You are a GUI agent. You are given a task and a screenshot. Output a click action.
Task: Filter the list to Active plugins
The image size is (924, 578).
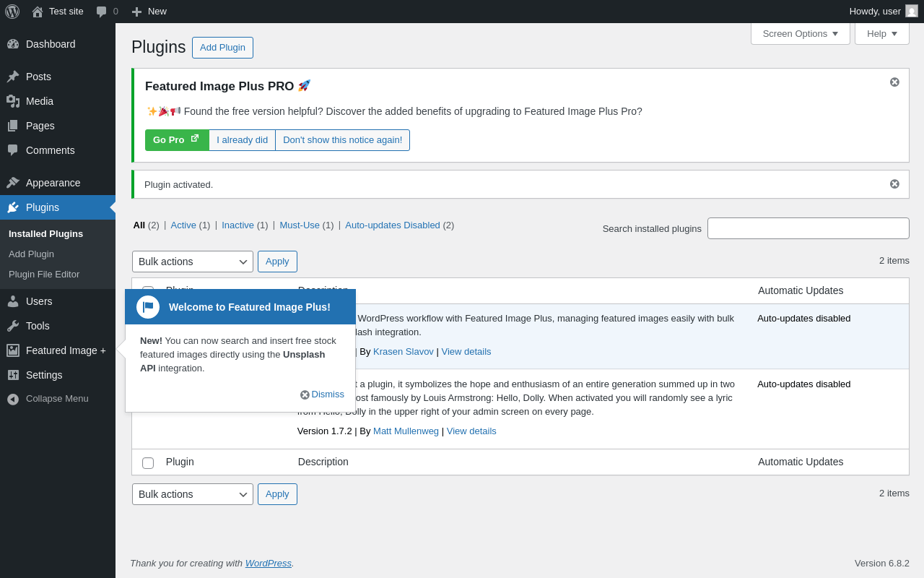(x=183, y=225)
